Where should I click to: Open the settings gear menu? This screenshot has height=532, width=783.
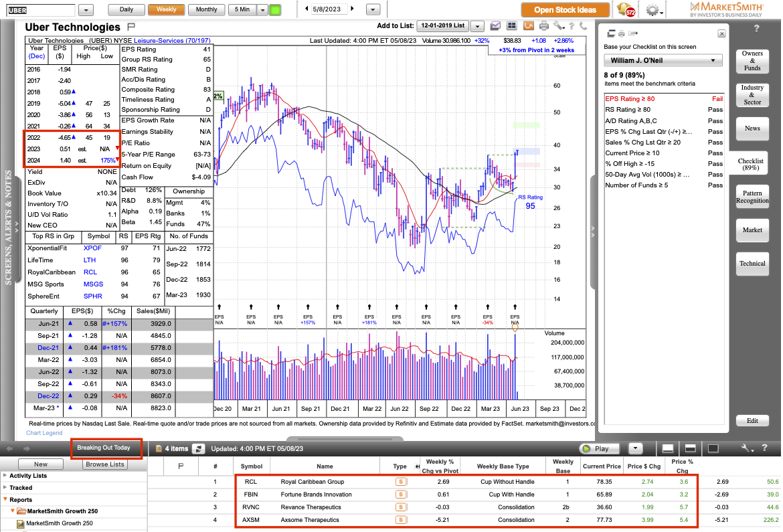[x=652, y=9]
